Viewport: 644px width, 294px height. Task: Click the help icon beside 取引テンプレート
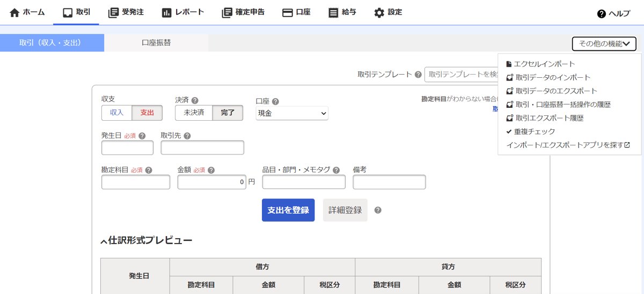418,75
